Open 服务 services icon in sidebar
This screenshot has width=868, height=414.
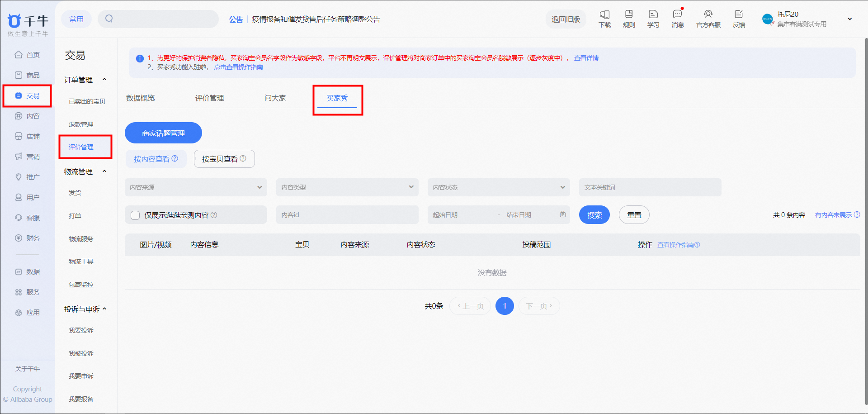point(19,292)
